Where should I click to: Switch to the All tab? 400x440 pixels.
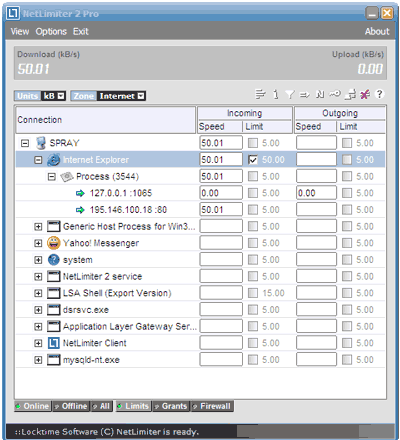[x=102, y=406]
